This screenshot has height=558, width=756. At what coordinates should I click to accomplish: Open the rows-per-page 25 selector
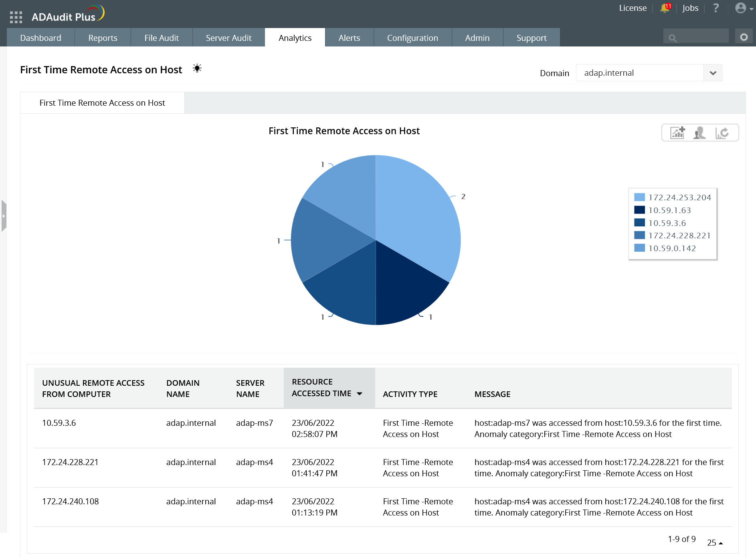point(715,543)
